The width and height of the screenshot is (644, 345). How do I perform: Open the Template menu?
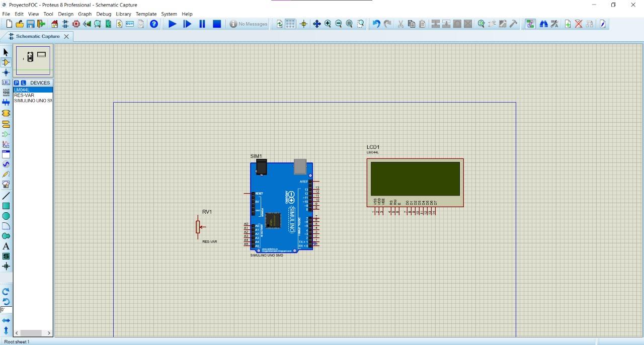tap(146, 14)
